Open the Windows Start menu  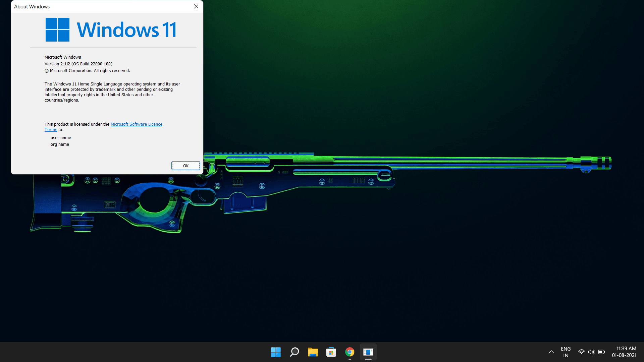point(276,352)
